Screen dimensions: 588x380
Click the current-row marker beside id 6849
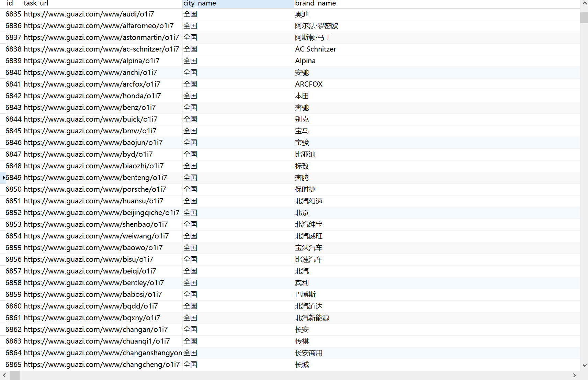[x=3, y=178]
